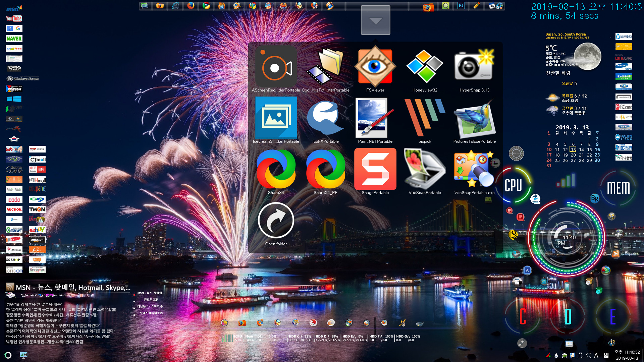This screenshot has width=644, height=362.
Task: Click the first icon in the bottom dock
Action: (224, 322)
